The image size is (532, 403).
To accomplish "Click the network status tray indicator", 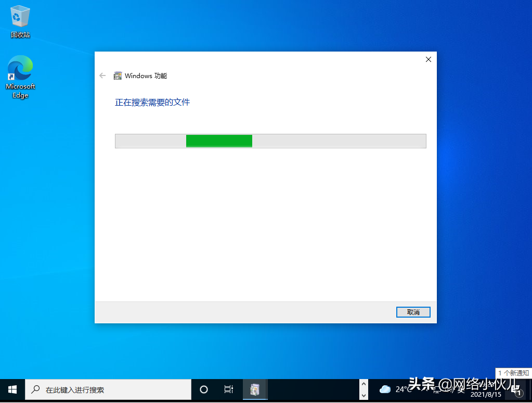I will coord(436,389).
